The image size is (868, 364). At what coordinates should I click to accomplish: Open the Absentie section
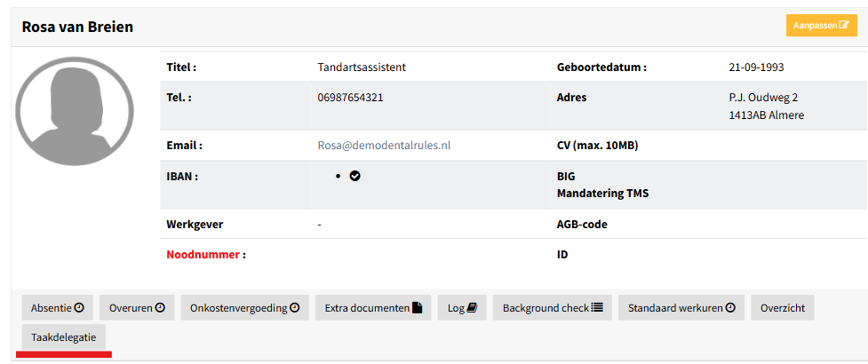pyautogui.click(x=58, y=307)
